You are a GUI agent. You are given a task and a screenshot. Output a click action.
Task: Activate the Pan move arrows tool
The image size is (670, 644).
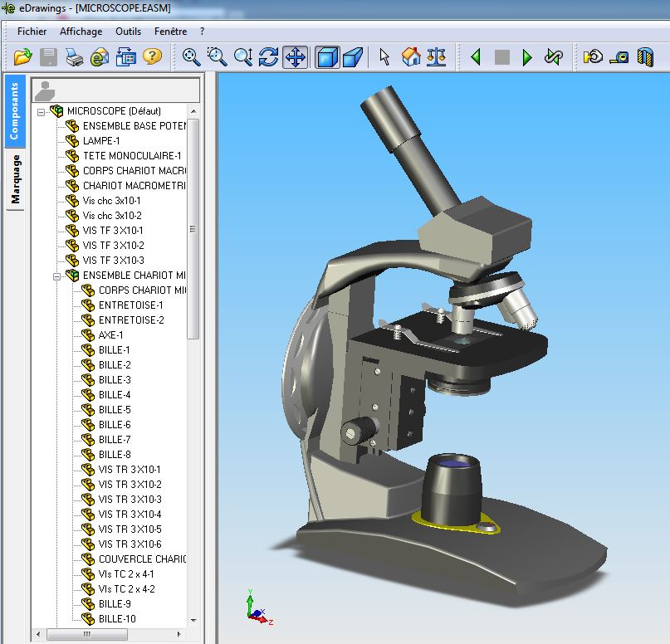point(296,56)
